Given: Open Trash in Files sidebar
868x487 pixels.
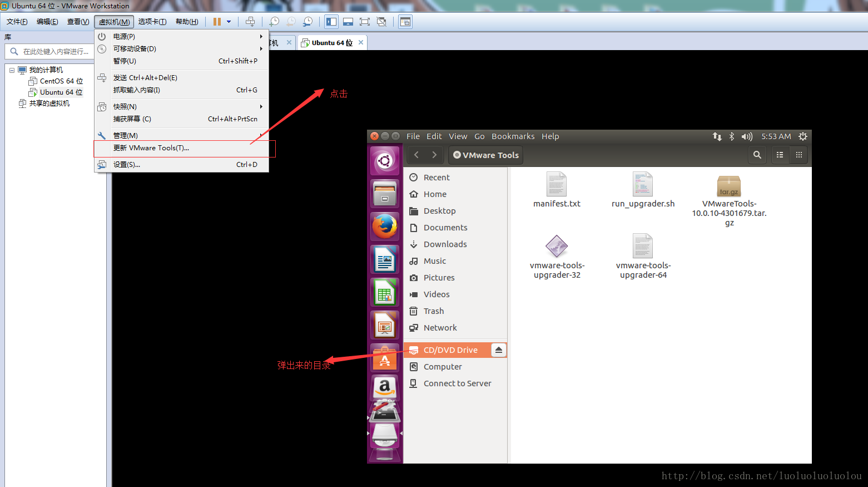Looking at the screenshot, I should (455, 311).
